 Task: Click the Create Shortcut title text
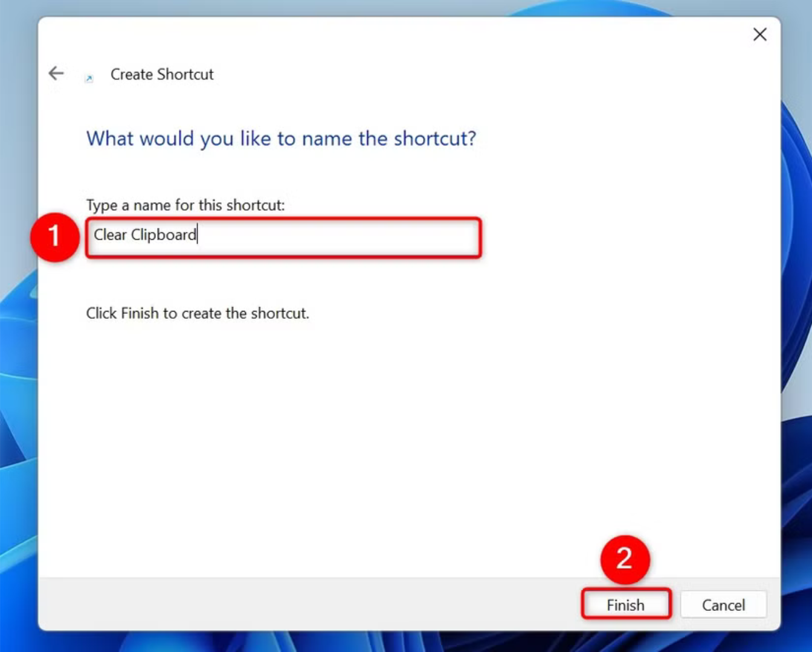pyautogui.click(x=161, y=74)
